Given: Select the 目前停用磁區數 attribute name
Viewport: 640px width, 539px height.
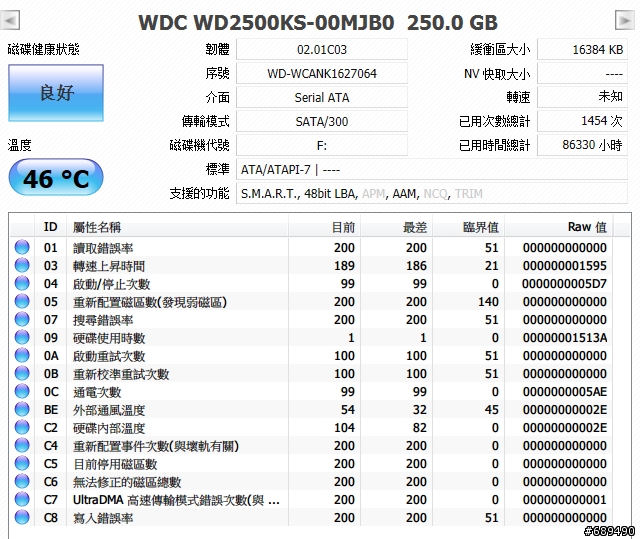Looking at the screenshot, I should (115, 464).
